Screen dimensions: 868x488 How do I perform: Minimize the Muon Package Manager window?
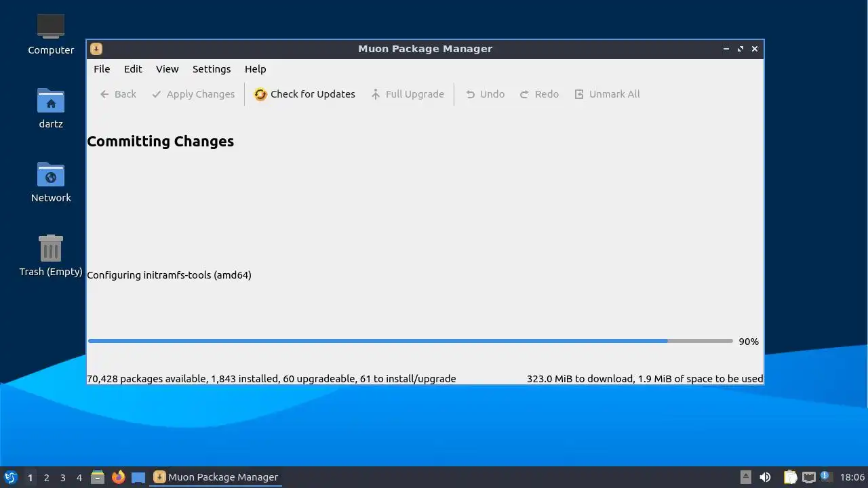point(726,49)
